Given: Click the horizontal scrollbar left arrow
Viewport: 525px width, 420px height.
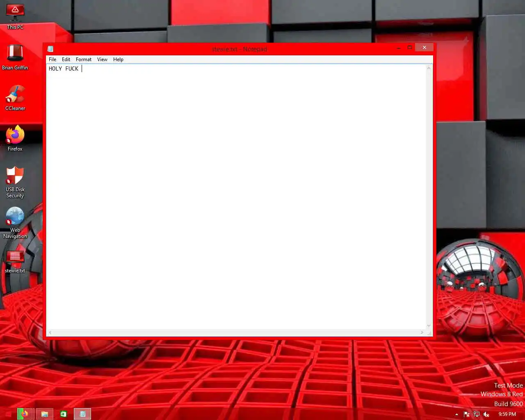Looking at the screenshot, I should [50, 332].
